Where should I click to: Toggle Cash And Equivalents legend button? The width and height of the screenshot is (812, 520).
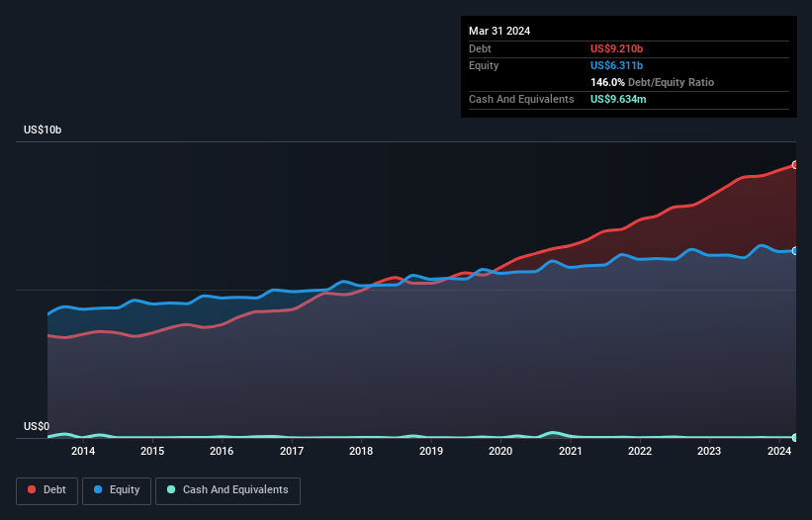[227, 490]
